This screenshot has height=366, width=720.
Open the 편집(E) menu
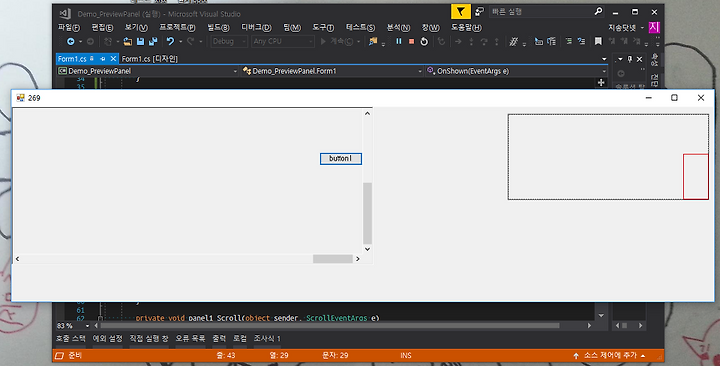(x=102, y=28)
